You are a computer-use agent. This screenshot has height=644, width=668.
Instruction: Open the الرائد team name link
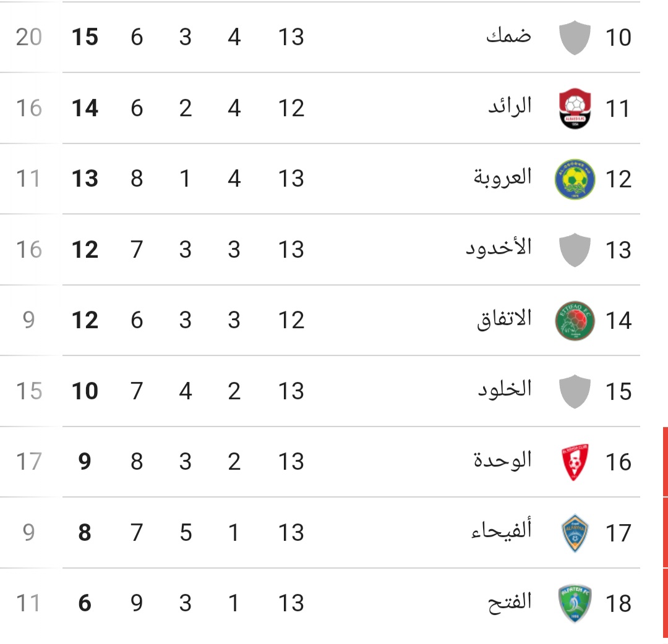click(510, 106)
